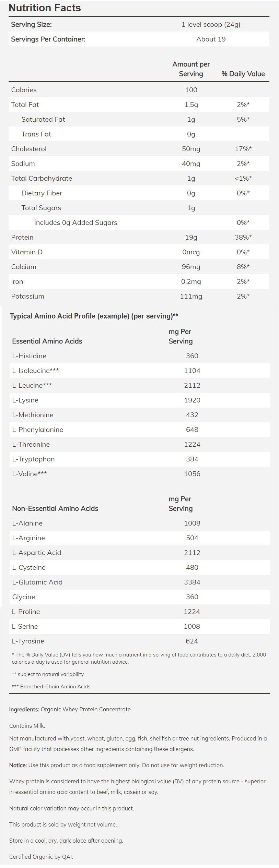Click the Non-Essential Amino Acids header
279x868 pixels.
(55, 508)
